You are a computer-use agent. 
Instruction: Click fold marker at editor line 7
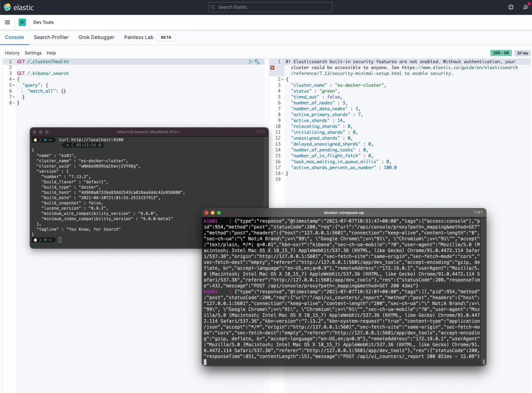[x=14, y=97]
